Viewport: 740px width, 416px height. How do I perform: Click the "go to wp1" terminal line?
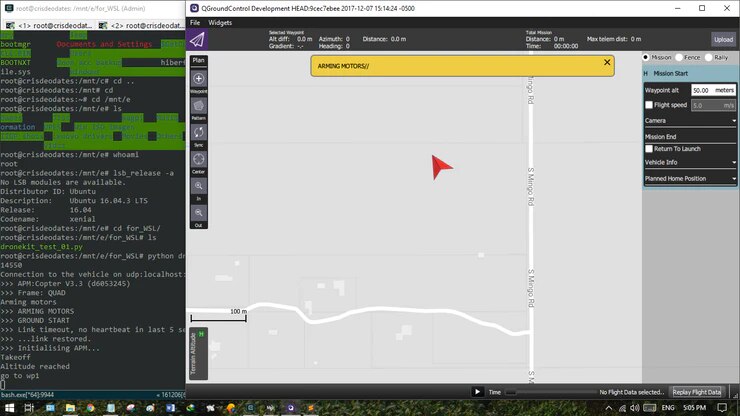[20, 376]
